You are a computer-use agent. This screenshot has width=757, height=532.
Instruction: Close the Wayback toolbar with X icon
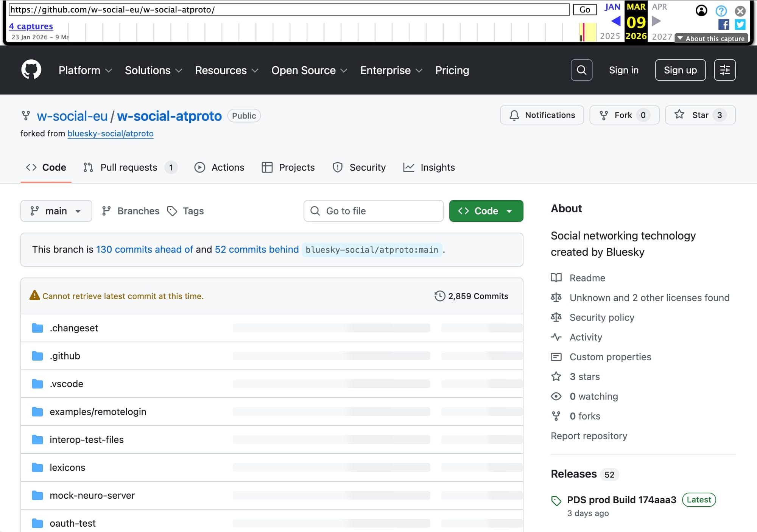point(740,11)
